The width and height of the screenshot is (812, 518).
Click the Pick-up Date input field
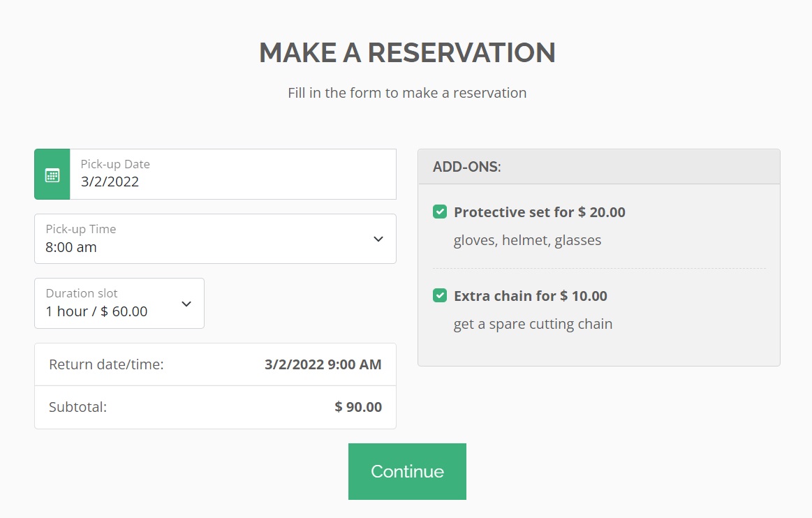coord(233,175)
